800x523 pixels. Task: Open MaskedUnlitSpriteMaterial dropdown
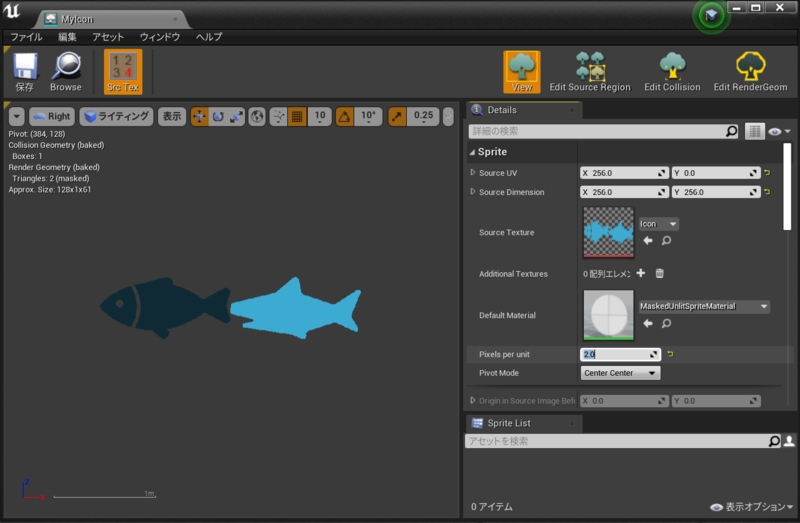point(704,306)
